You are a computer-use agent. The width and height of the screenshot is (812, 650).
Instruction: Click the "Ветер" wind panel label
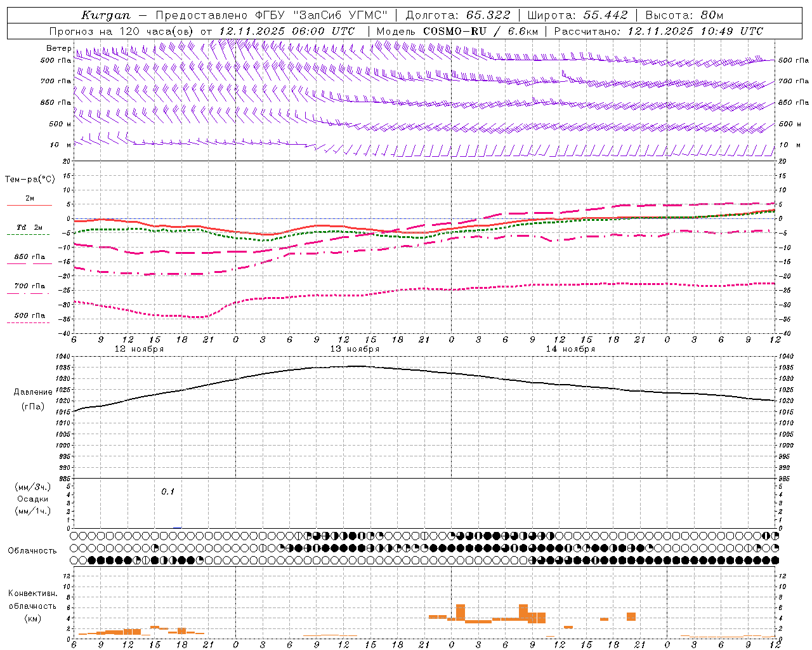(58, 48)
